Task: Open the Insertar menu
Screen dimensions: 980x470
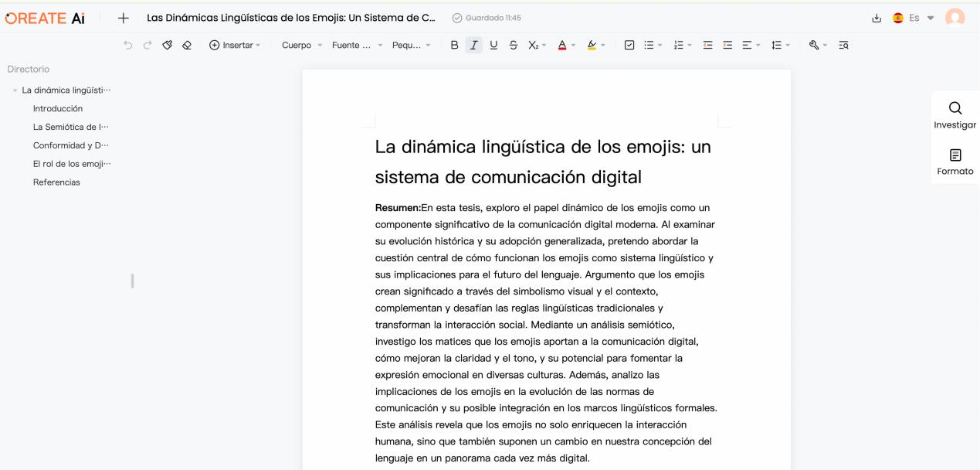Action: coord(235,45)
